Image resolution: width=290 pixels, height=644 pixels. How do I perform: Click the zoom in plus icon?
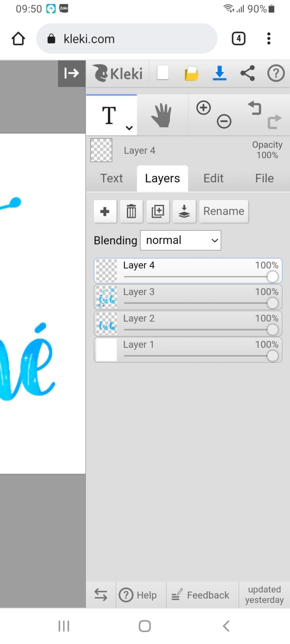(x=204, y=108)
